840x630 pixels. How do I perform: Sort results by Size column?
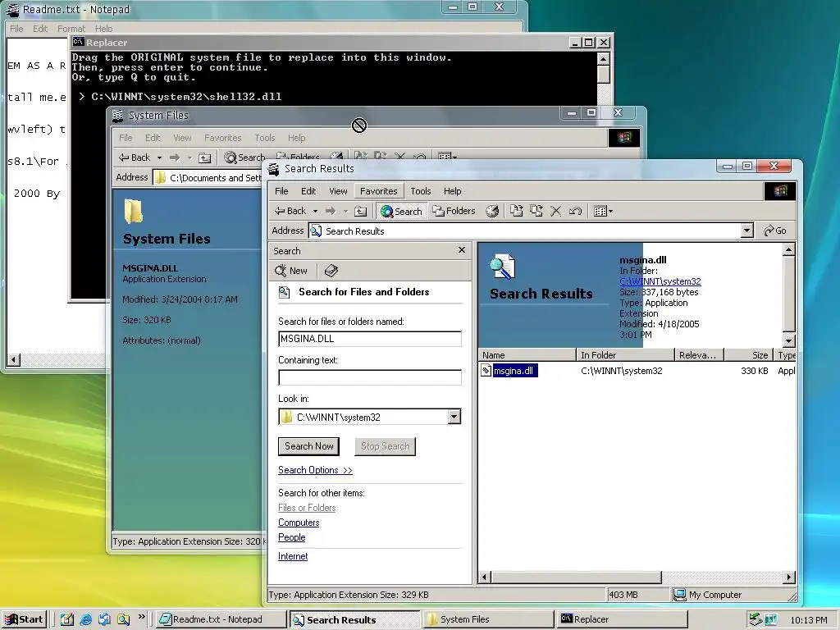click(748, 354)
